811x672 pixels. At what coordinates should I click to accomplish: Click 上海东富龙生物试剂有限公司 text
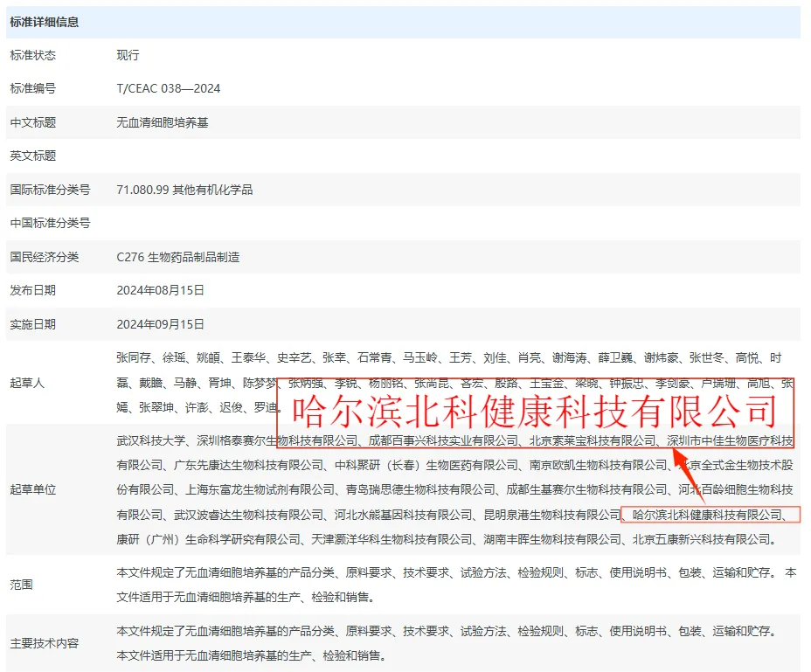[x=260, y=489]
